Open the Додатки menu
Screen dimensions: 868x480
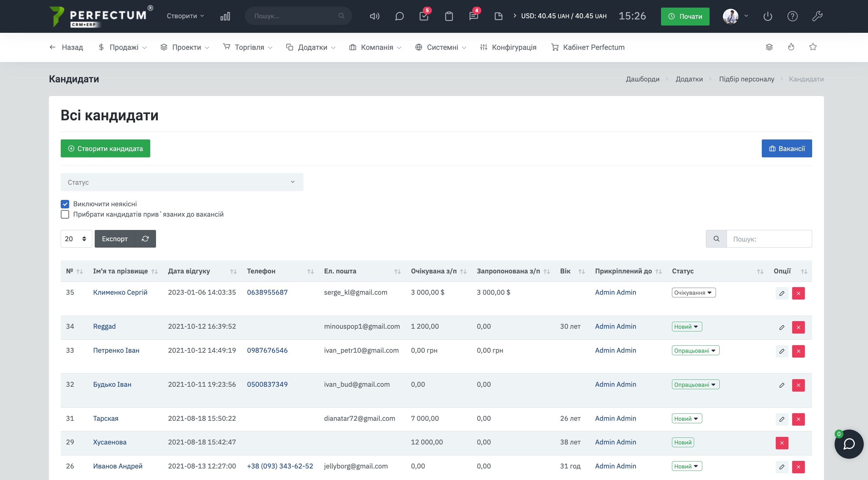pos(311,47)
